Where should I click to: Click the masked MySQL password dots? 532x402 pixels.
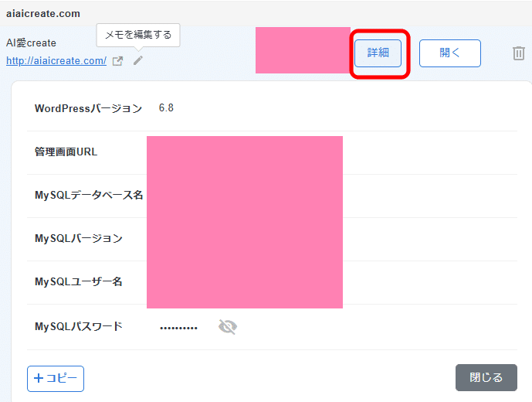click(178, 328)
